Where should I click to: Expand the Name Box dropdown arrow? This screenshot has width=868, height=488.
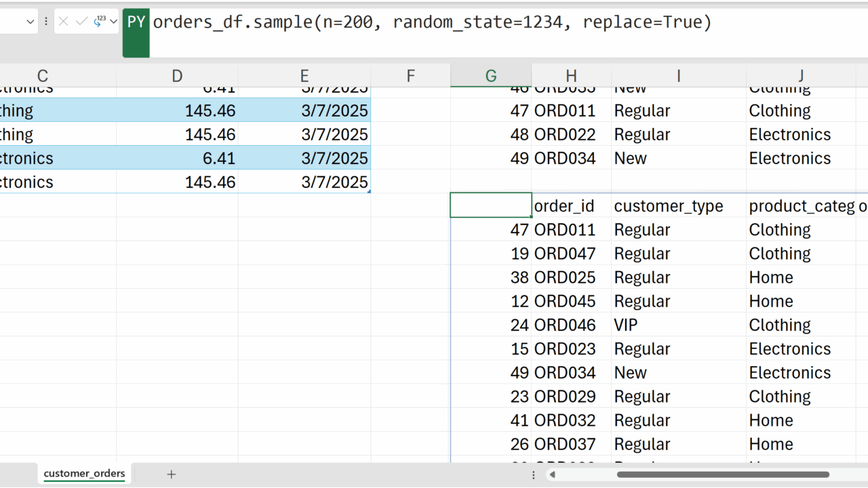click(31, 22)
